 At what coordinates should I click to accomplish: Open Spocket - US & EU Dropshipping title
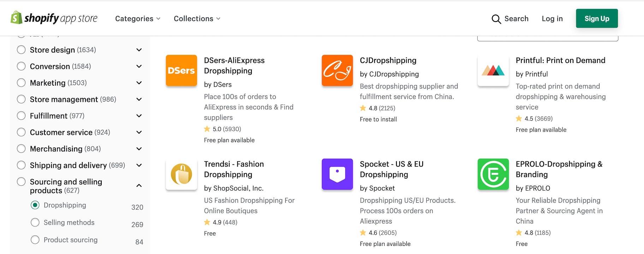pyautogui.click(x=392, y=169)
